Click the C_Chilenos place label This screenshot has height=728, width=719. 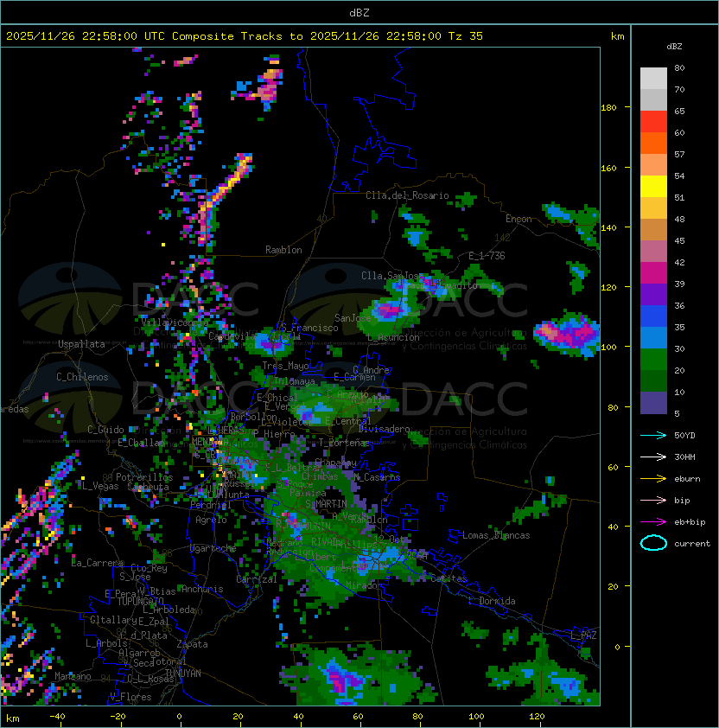(82, 377)
